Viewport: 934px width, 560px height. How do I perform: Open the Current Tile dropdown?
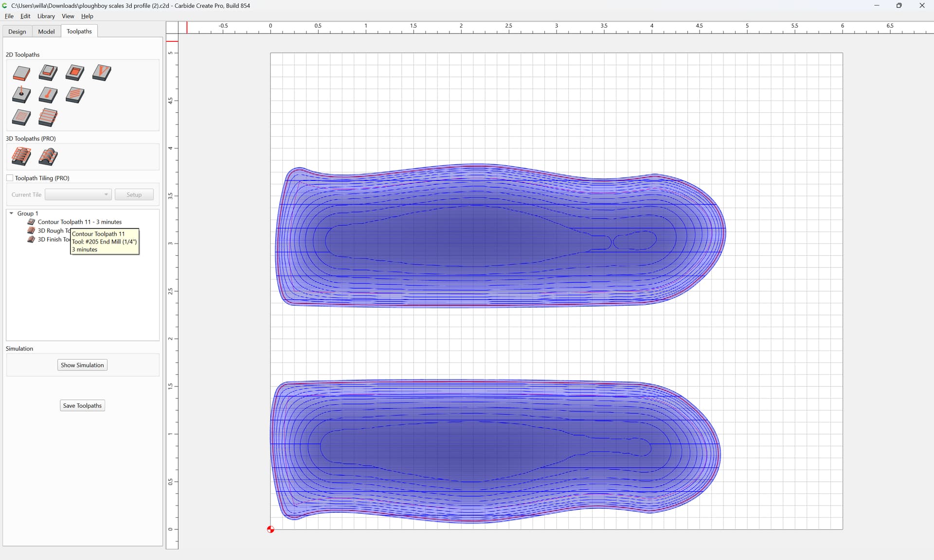click(78, 194)
